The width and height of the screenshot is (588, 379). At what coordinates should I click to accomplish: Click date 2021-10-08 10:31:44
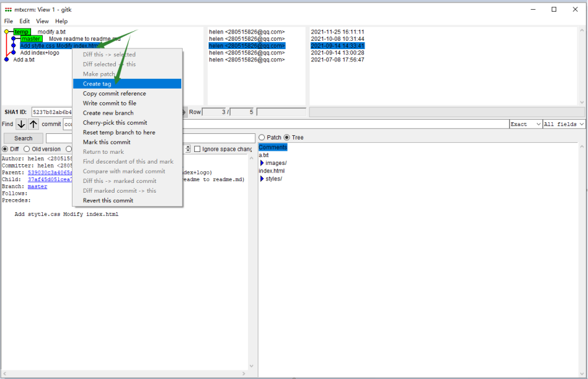coord(337,39)
